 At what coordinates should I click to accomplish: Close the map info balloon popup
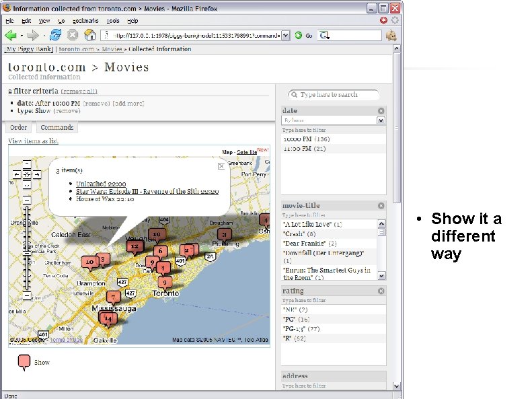point(221,166)
